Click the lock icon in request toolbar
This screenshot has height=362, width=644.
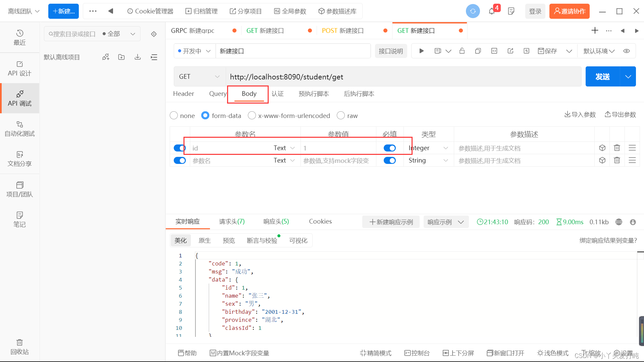(x=462, y=51)
